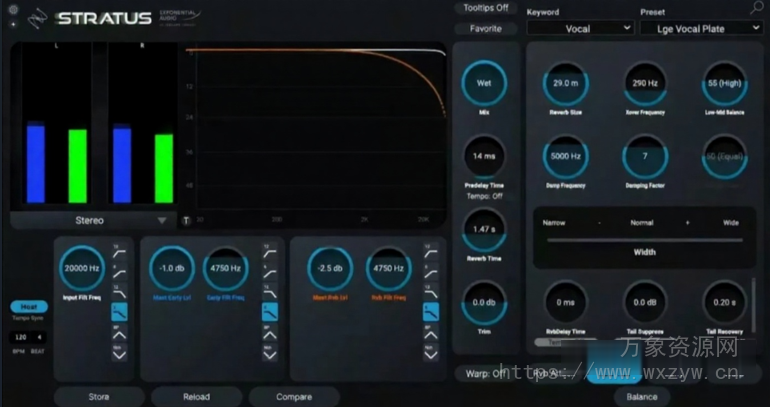Viewport: 770px width, 407px height.
Task: Select the Notch icon in the Early filter column
Action: pos(270,353)
